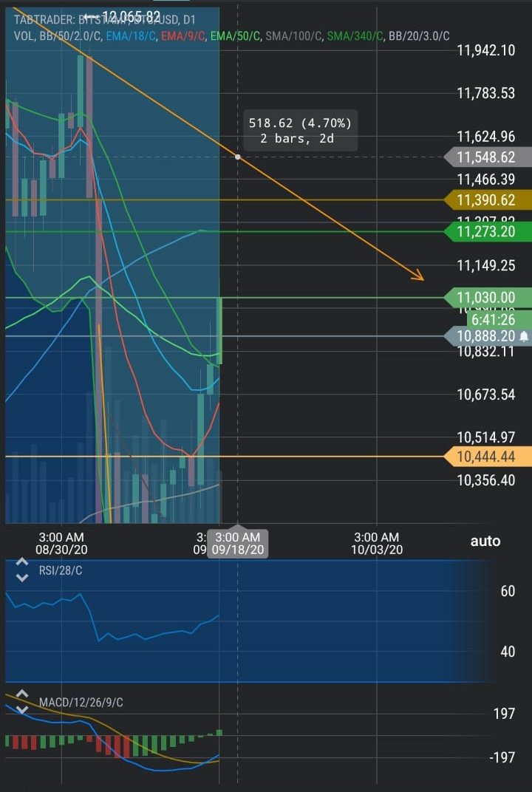The width and height of the screenshot is (532, 792).
Task: Open the MACD/12/26/9/C indicator label
Action: click(81, 703)
